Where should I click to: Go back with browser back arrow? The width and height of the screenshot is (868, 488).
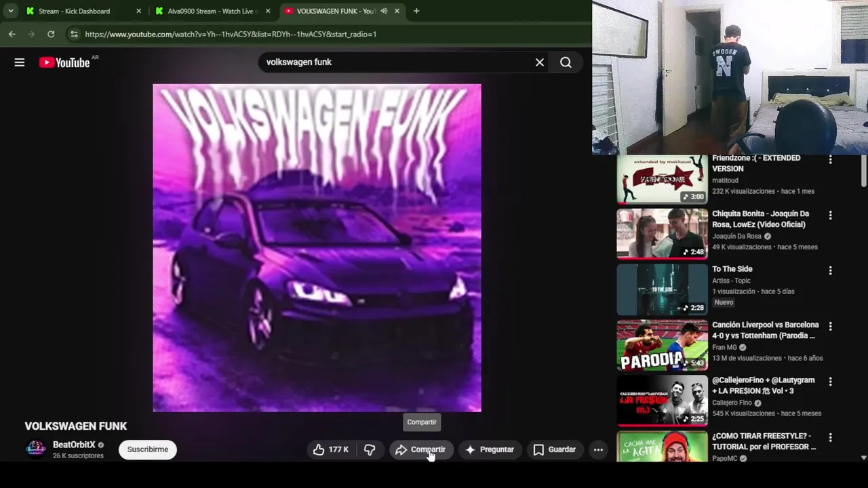point(12,34)
